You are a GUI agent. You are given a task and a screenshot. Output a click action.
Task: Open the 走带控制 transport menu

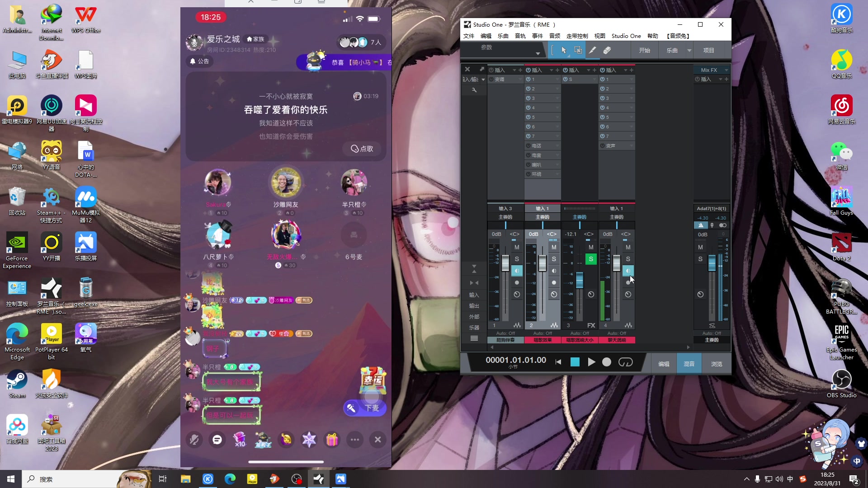(x=577, y=36)
